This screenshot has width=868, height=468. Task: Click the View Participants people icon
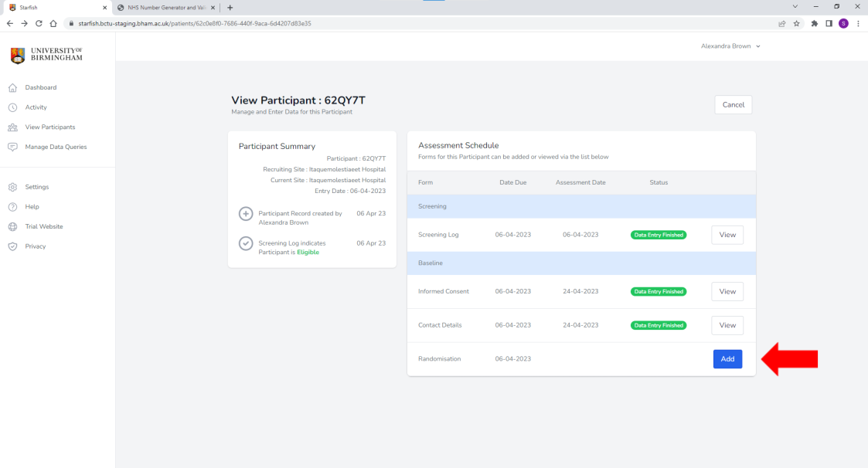[12, 127]
